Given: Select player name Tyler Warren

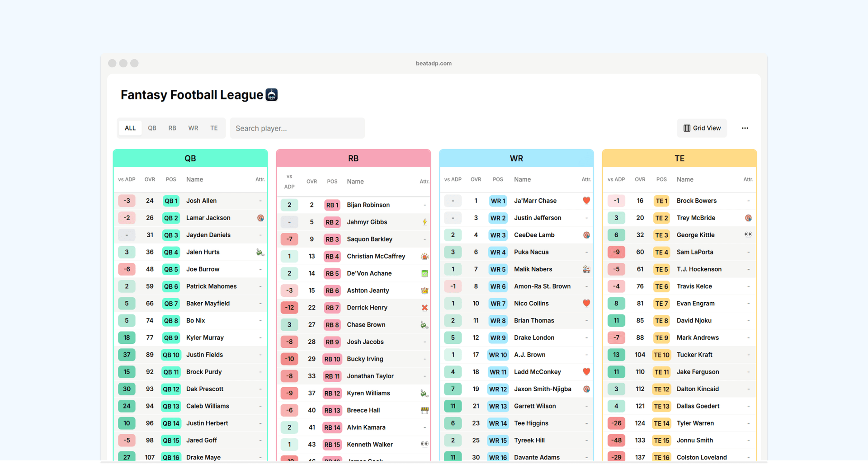Looking at the screenshot, I should (x=695, y=423).
